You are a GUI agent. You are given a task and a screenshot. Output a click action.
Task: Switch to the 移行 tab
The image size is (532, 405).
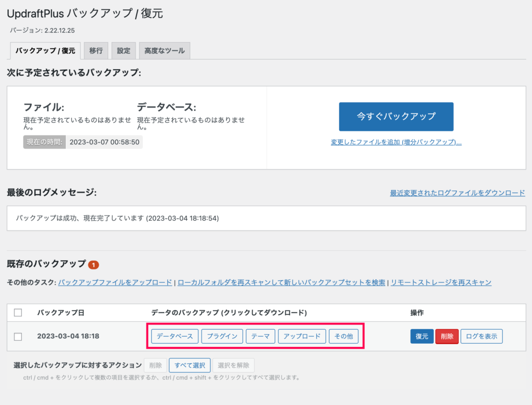click(96, 51)
